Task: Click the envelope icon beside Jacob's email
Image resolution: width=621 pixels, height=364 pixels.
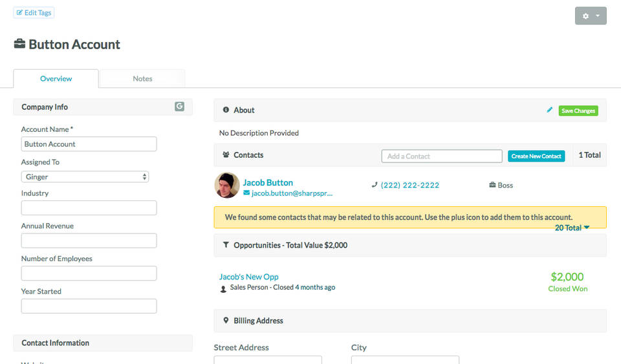Action: click(x=246, y=193)
